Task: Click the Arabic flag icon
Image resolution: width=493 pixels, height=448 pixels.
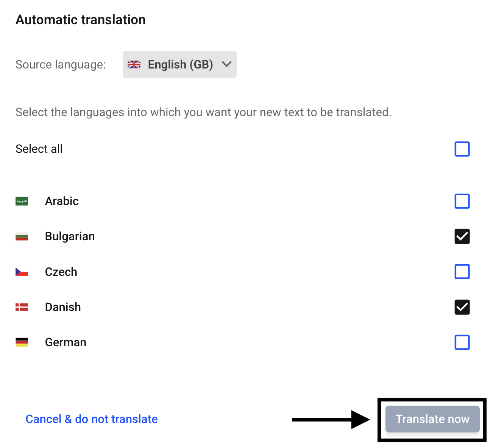Action: pos(22,201)
